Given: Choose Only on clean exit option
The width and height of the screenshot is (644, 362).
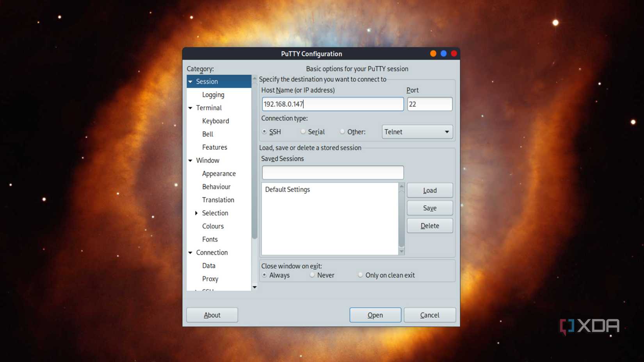Looking at the screenshot, I should pos(360,275).
